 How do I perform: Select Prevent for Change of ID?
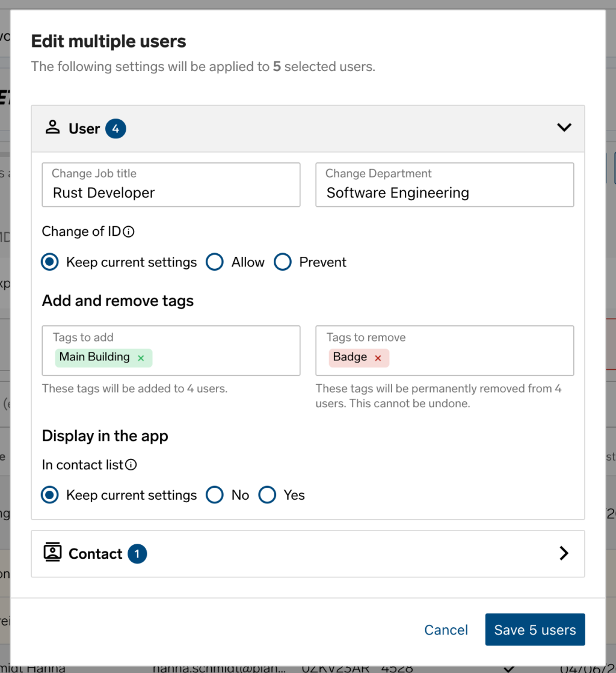[x=283, y=262]
